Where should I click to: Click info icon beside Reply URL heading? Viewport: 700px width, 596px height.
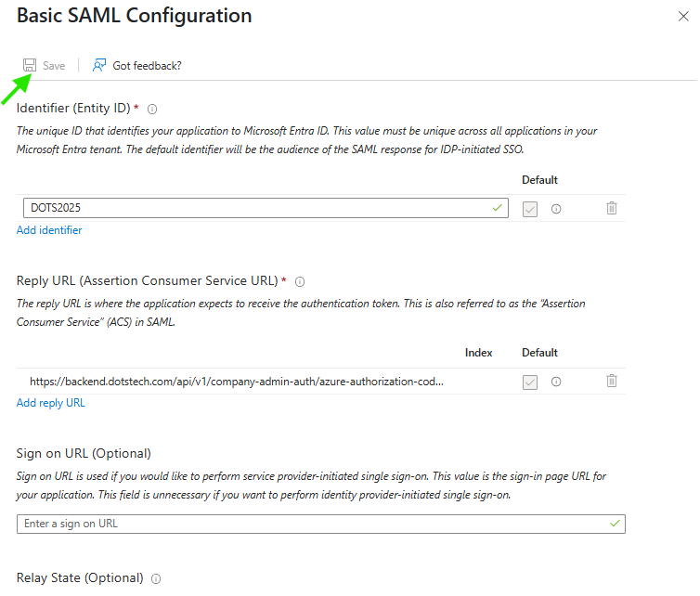(x=300, y=281)
